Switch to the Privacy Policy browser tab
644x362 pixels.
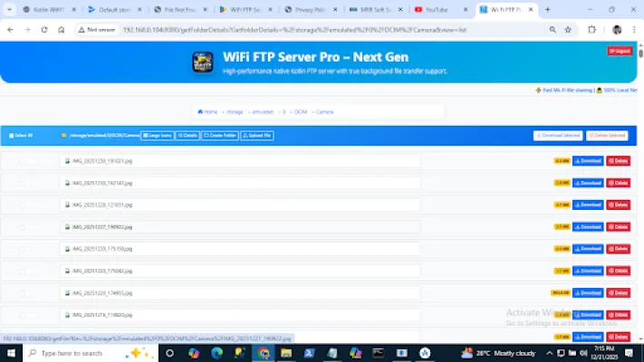[312, 9]
